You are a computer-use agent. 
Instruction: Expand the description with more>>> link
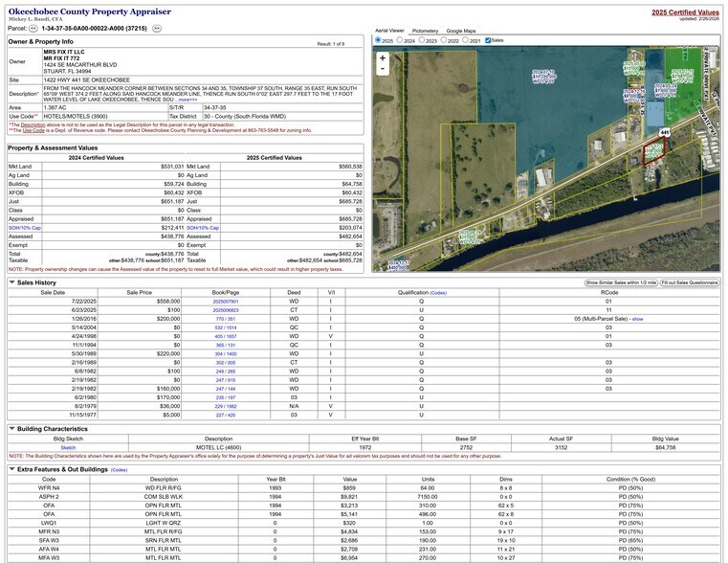[187, 99]
